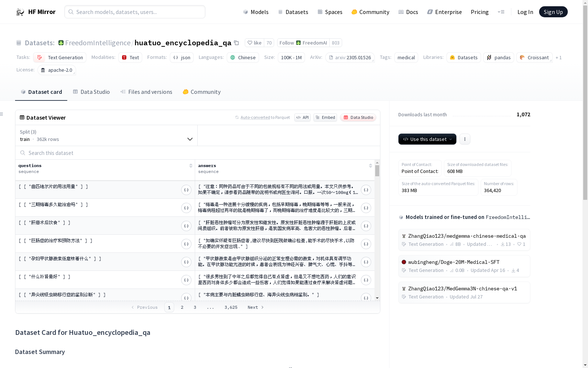Copy dataset name using the copy icon
Screen dimensions: 588x368
pos(236,43)
